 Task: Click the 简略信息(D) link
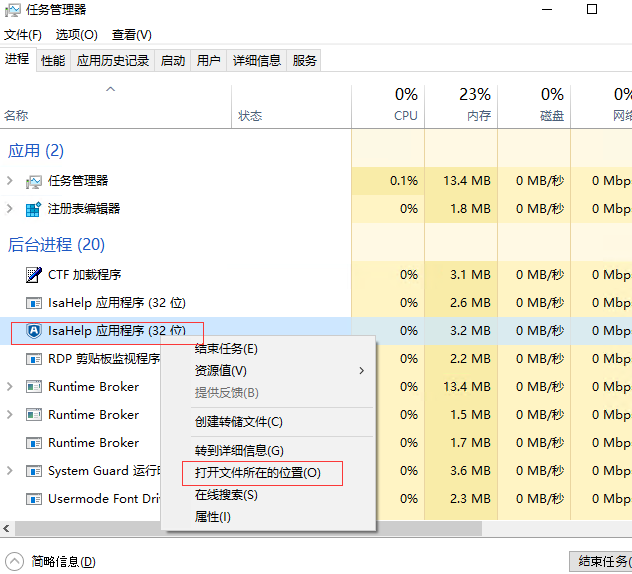click(64, 562)
